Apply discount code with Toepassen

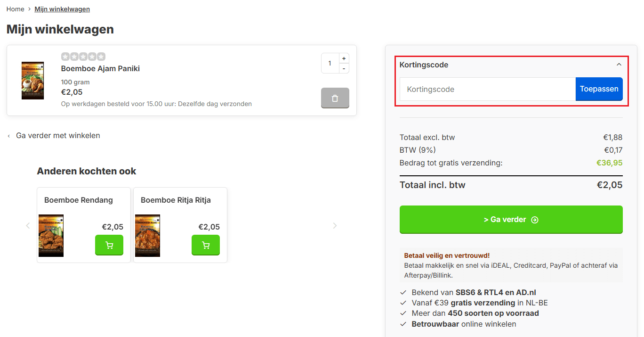click(x=599, y=89)
